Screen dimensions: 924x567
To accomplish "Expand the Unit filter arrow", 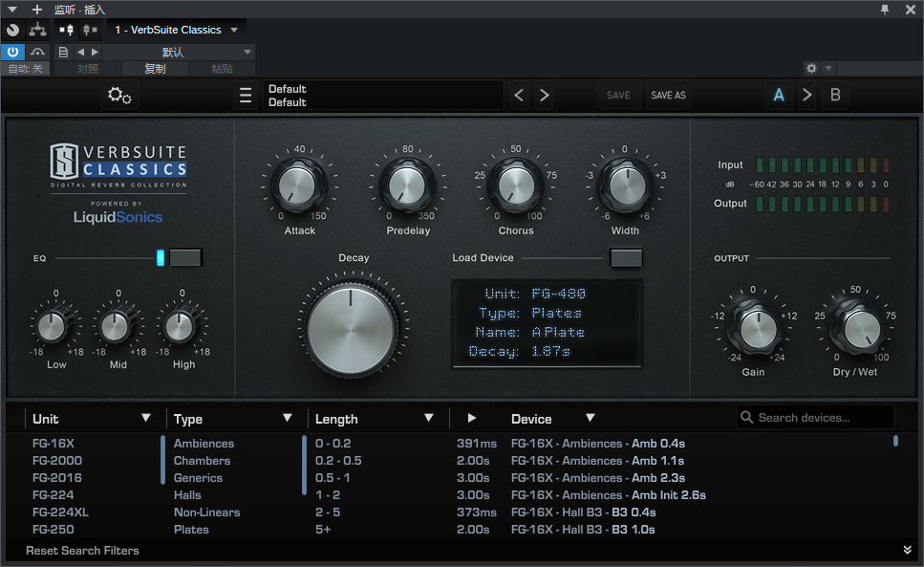I will point(145,418).
